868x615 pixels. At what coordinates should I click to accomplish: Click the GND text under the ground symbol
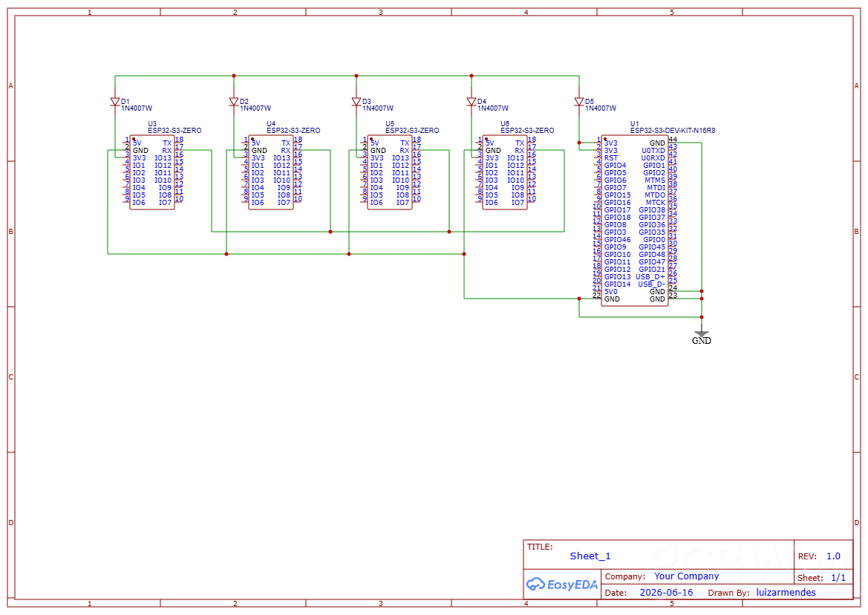pos(702,341)
